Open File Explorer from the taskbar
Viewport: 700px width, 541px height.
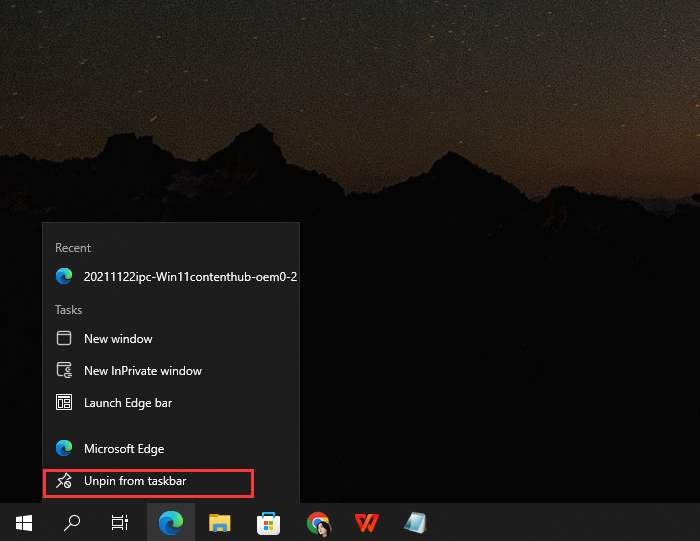tap(220, 522)
